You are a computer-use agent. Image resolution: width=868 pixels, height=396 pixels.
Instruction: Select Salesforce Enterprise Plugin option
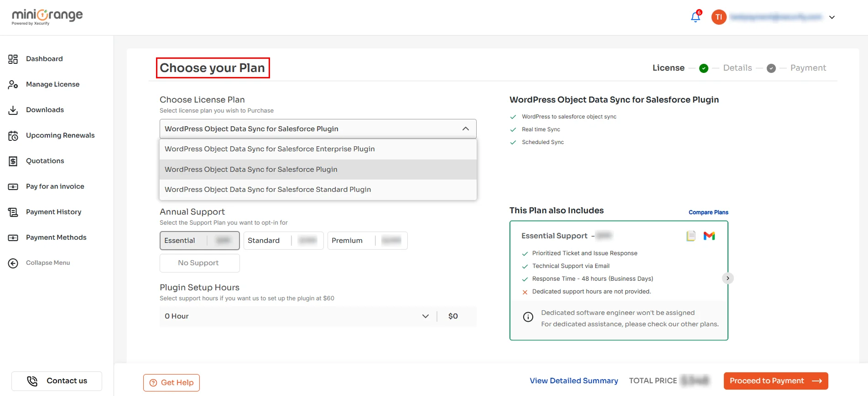[x=318, y=149]
